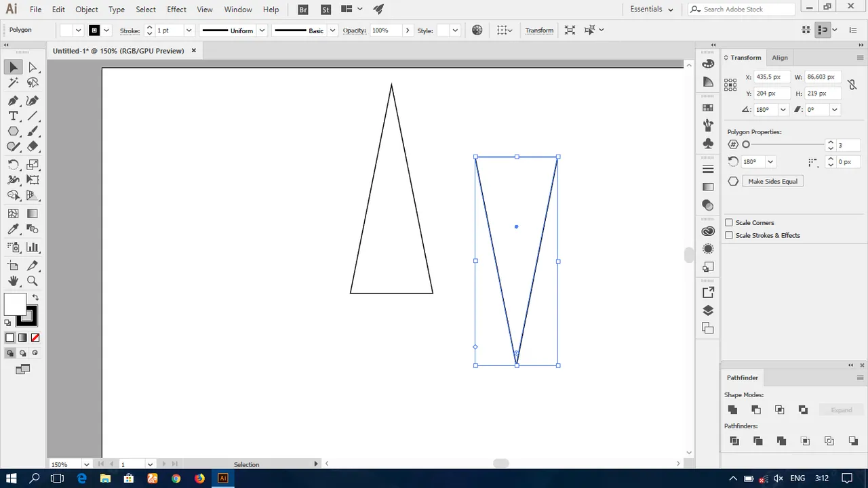Select the Lasso tool

point(33,83)
